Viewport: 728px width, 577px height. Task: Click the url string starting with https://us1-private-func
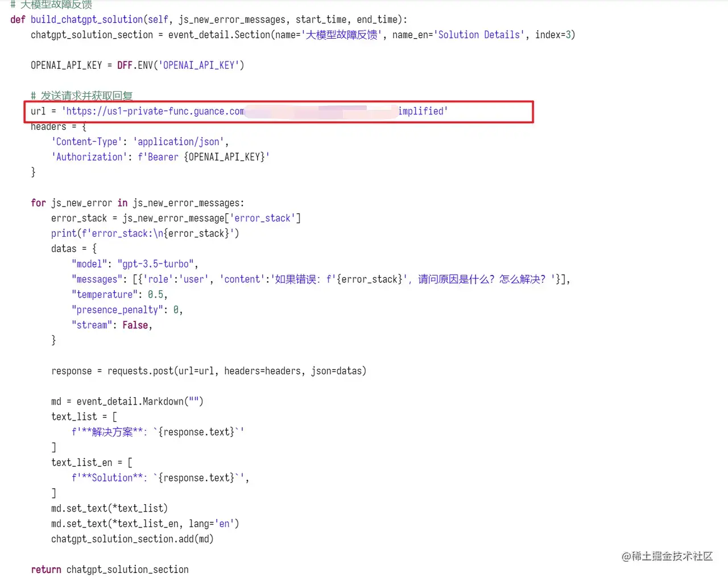255,111
